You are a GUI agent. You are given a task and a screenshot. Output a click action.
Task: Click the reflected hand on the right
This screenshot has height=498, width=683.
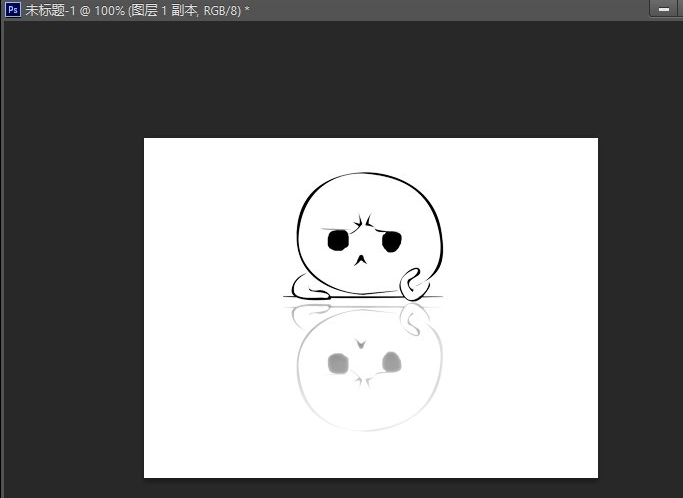[x=413, y=316]
